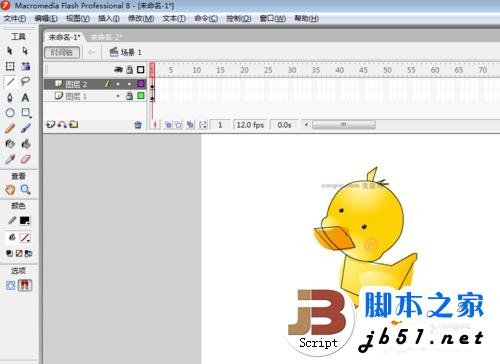Image resolution: width=500 pixels, height=364 pixels.
Task: Choose the Fill Transform tool
Action: [x=26, y=66]
